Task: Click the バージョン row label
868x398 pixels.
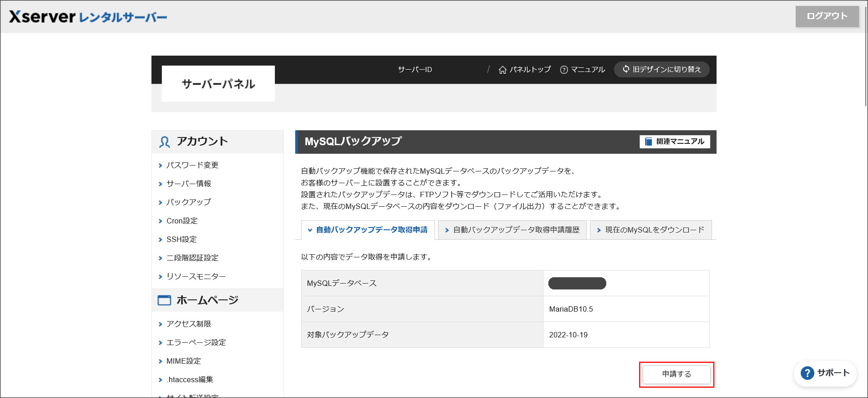Action: (x=325, y=309)
